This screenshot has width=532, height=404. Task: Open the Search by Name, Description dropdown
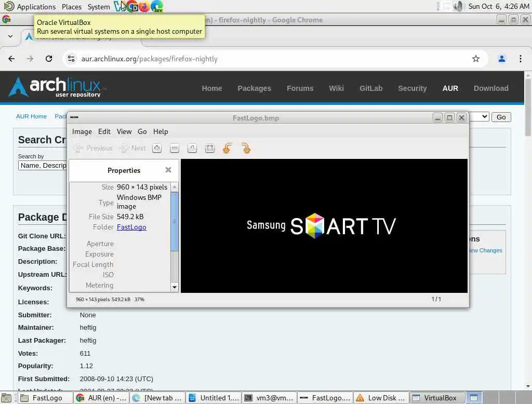coord(43,166)
